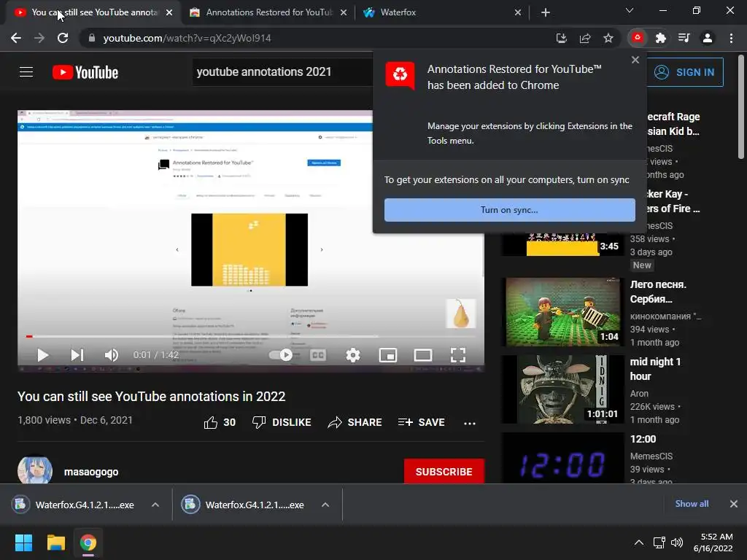The width and height of the screenshot is (747, 560).
Task: Click Turn on sync button
Action: pos(510,210)
